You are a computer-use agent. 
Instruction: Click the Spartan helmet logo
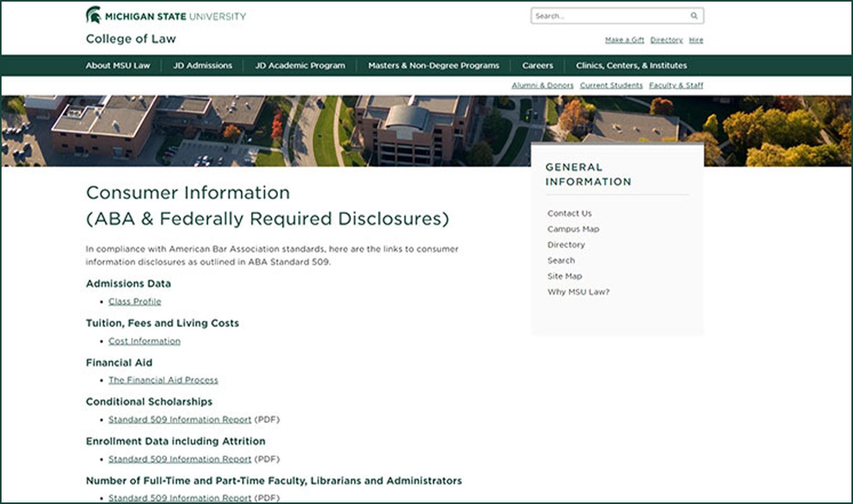click(x=93, y=15)
